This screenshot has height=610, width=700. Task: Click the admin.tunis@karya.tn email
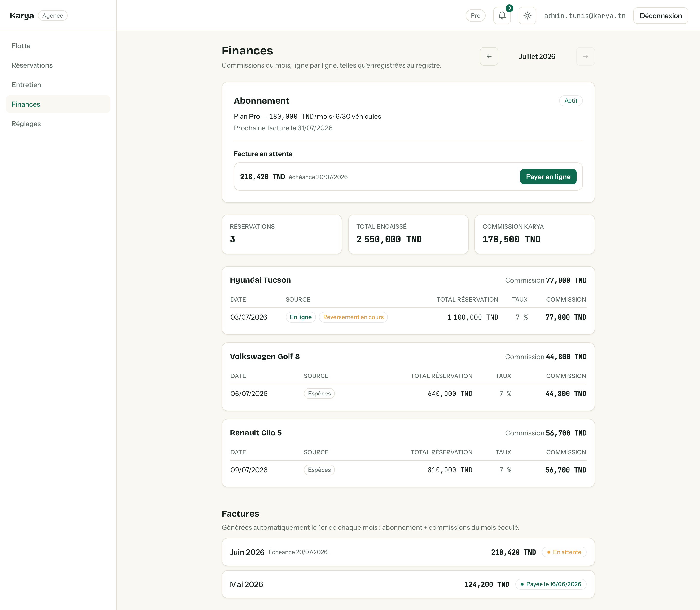[x=585, y=16]
